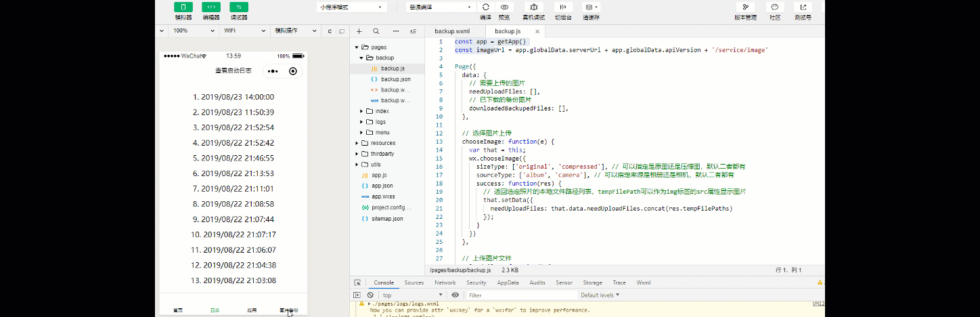The width and height of the screenshot is (980, 317).
Task: Click the remote debug (真机调试) bug icon
Action: coord(533,7)
